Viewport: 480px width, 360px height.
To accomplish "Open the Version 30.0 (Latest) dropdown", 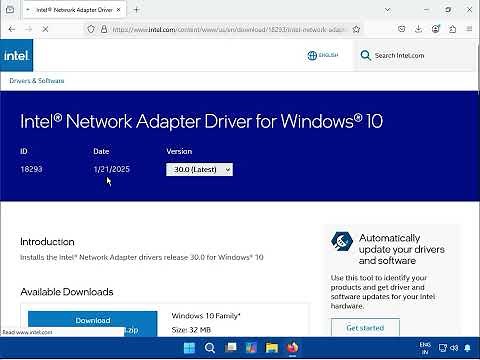I will coord(199,169).
